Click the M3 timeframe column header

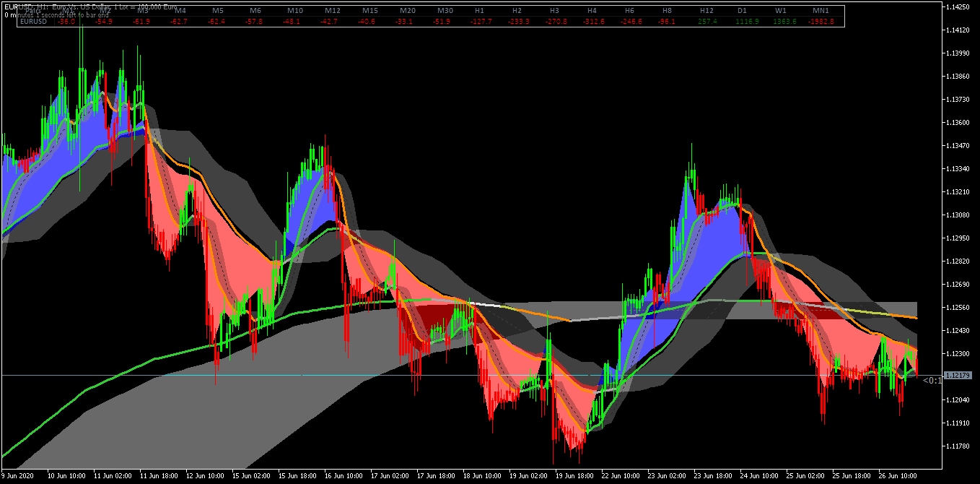point(143,11)
